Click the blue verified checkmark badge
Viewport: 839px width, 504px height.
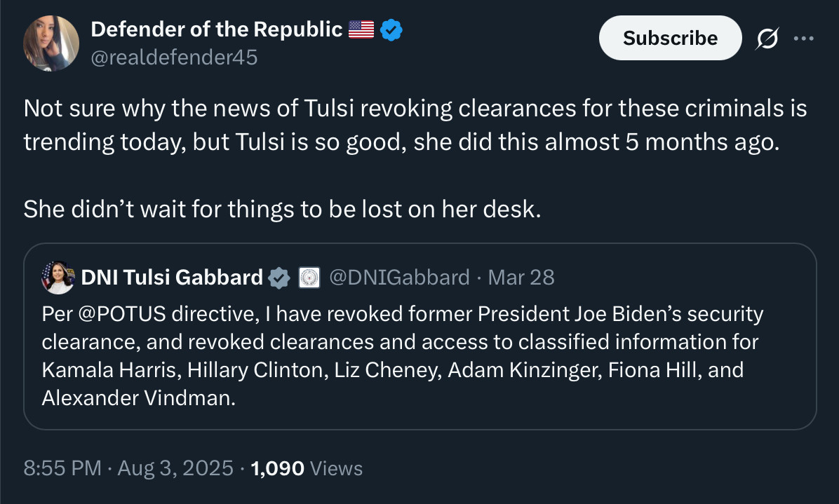point(391,29)
